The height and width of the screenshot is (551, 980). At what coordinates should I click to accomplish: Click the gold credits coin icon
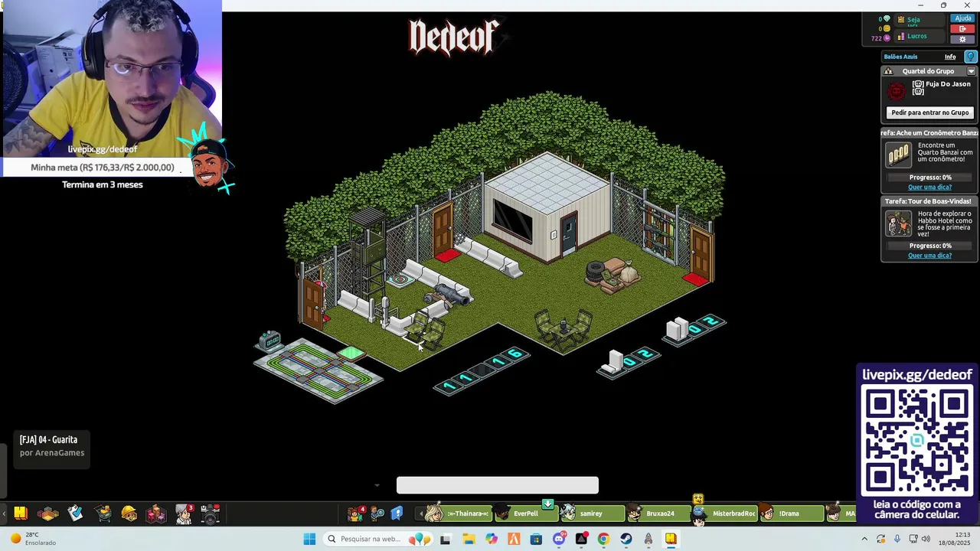coord(887,28)
